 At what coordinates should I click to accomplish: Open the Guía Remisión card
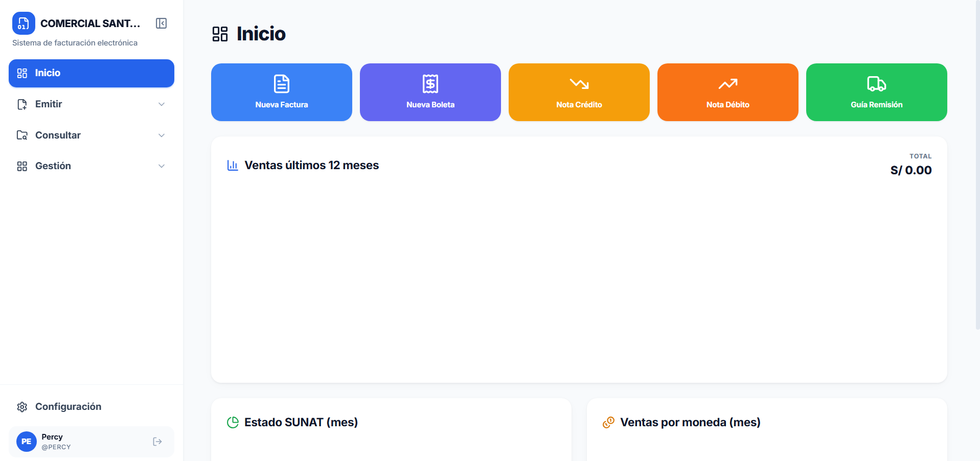[877, 92]
